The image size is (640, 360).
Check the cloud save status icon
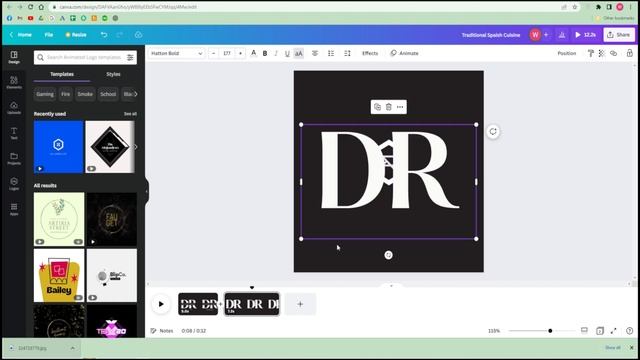(138, 35)
